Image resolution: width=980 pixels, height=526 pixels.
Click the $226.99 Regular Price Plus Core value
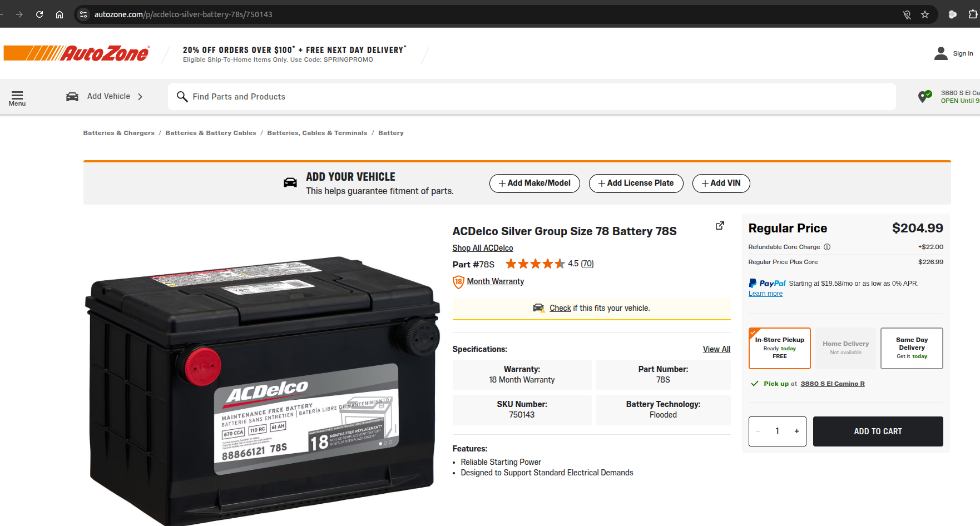coord(930,262)
